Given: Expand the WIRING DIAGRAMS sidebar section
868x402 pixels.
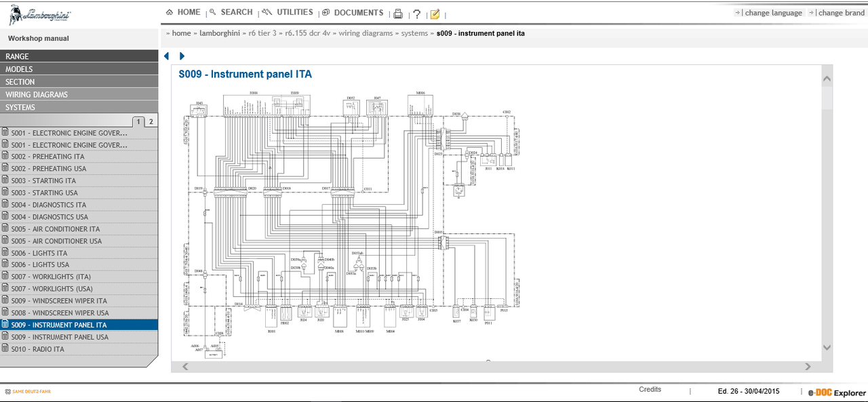Looking at the screenshot, I should pyautogui.click(x=79, y=95).
